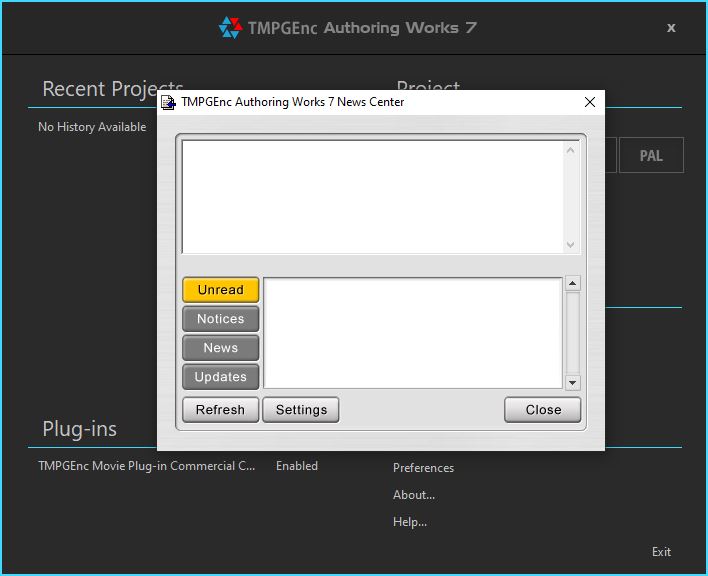Click inside the upper message preview pane
708x576 pixels.
(x=373, y=197)
